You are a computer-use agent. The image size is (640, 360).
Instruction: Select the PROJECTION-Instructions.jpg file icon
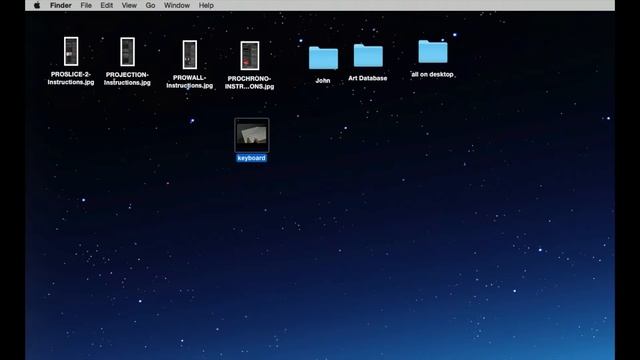click(127, 52)
